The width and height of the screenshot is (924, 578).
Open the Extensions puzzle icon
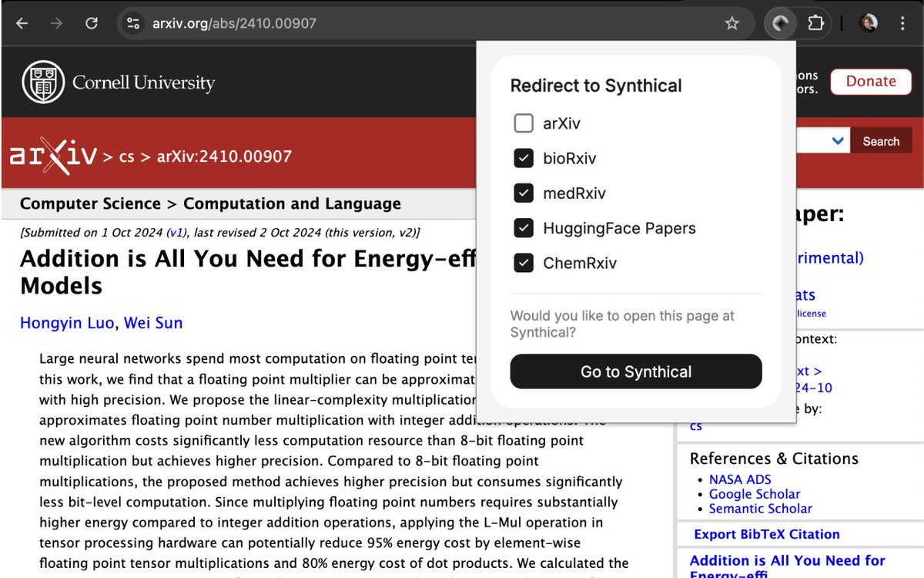tap(815, 23)
